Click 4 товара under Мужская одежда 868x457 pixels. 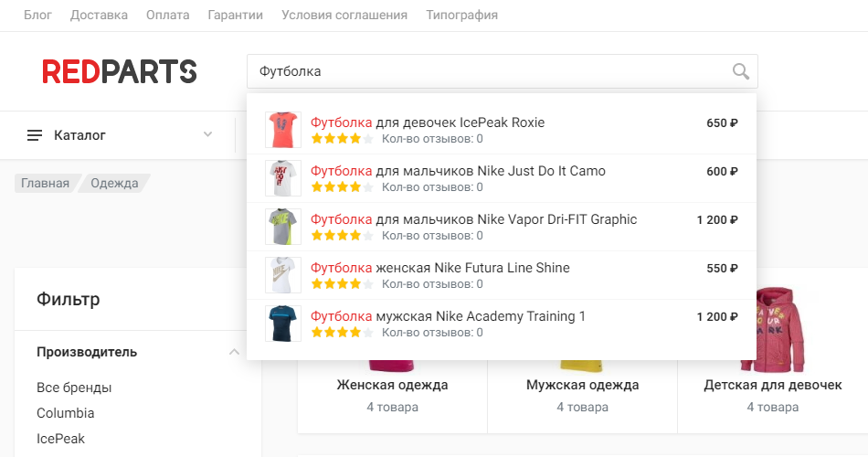[582, 407]
